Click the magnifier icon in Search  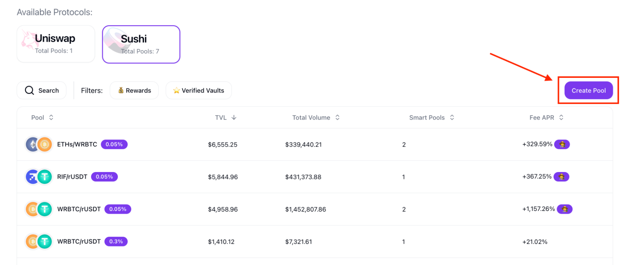click(x=29, y=90)
